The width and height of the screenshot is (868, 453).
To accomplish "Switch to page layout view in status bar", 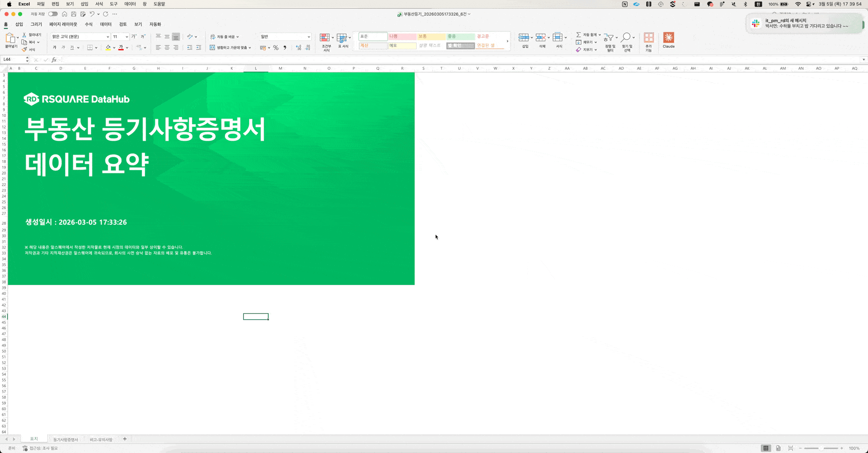I will pyautogui.click(x=778, y=448).
